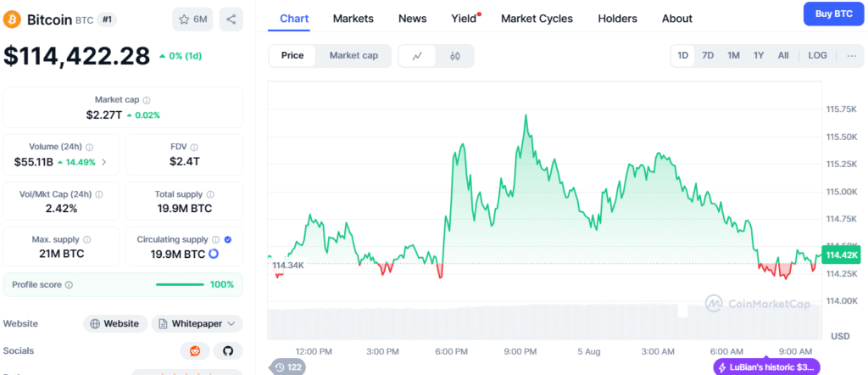Viewport: 868px width, 375px height.
Task: Click the $2.27T market cap value
Action: (103, 115)
